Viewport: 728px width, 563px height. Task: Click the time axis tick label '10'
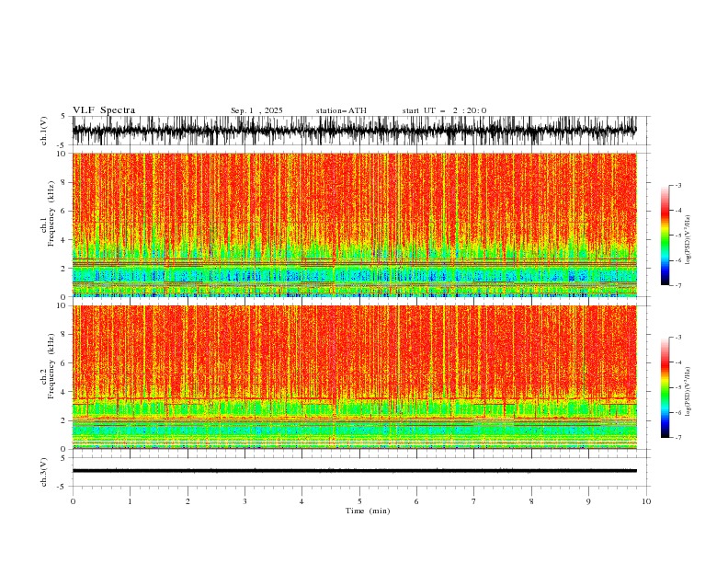tap(646, 501)
